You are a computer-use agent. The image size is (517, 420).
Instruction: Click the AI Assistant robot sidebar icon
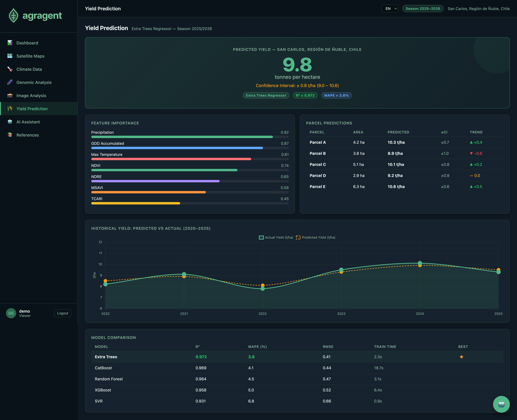tap(10, 122)
